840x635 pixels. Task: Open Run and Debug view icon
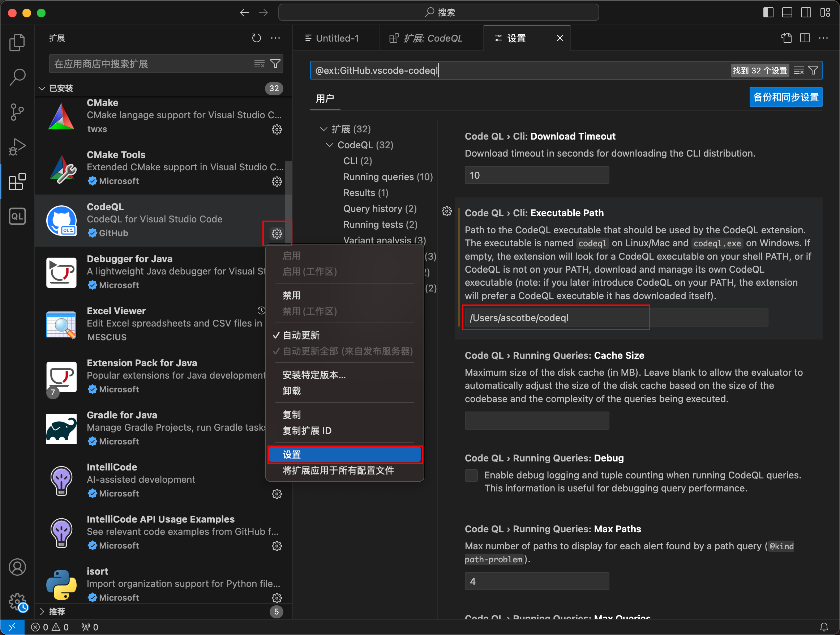click(x=17, y=147)
